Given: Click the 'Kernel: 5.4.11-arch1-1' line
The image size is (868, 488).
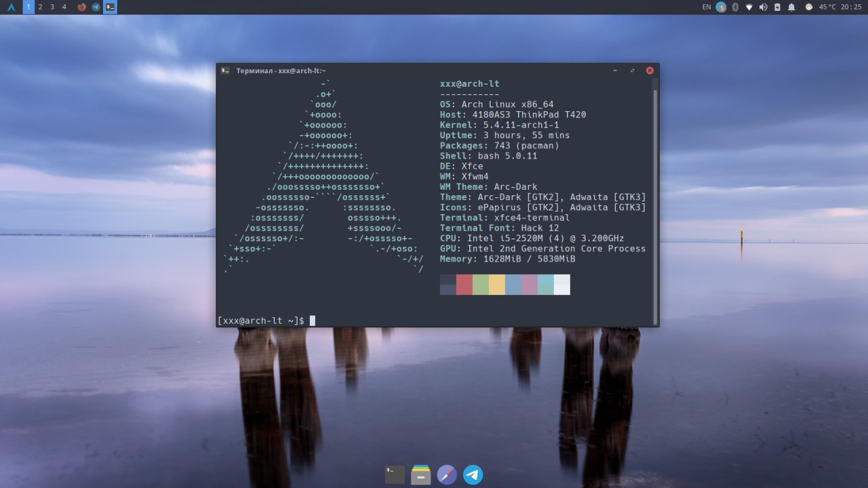Looking at the screenshot, I should pyautogui.click(x=500, y=125).
